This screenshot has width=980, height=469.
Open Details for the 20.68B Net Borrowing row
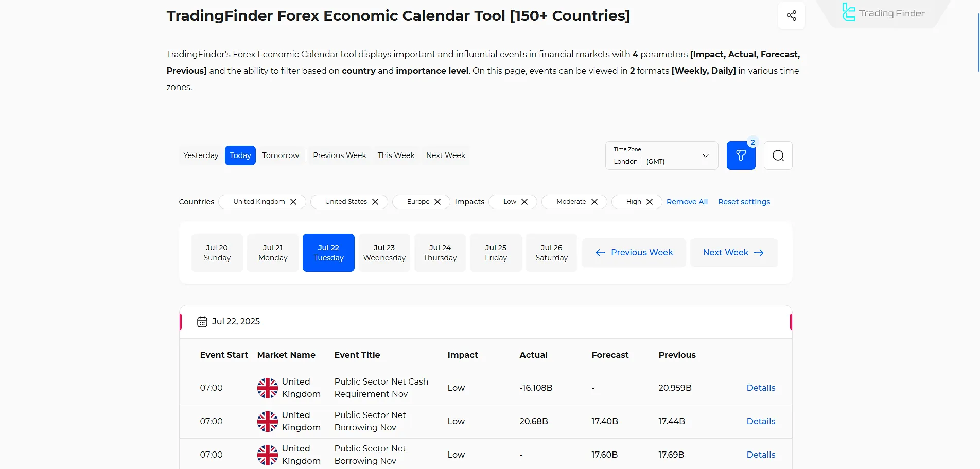point(761,422)
